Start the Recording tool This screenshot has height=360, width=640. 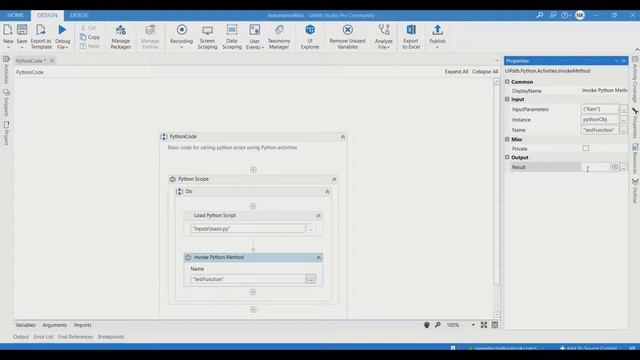click(182, 36)
